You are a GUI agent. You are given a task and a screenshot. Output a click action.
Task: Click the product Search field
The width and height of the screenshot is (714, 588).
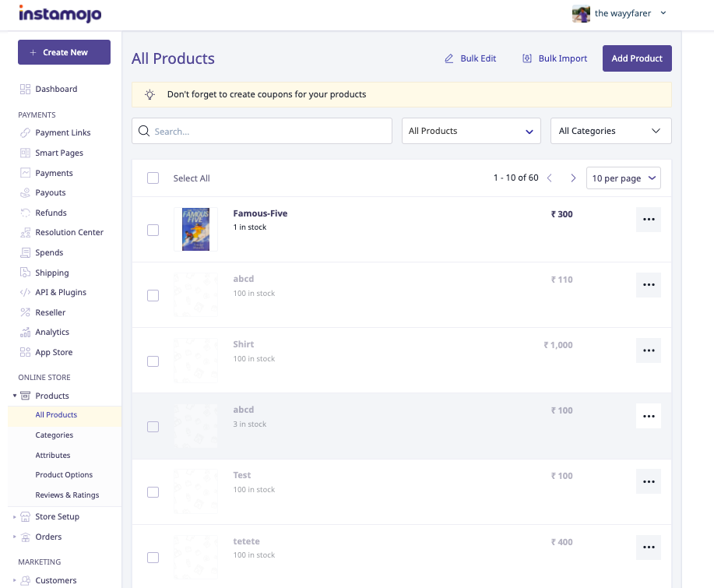(x=262, y=131)
